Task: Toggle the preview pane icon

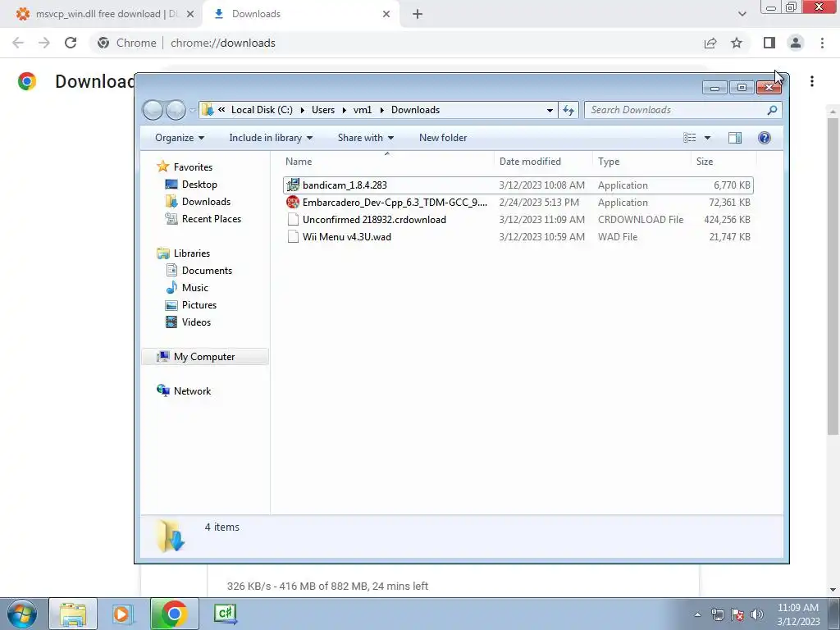Action: click(735, 138)
